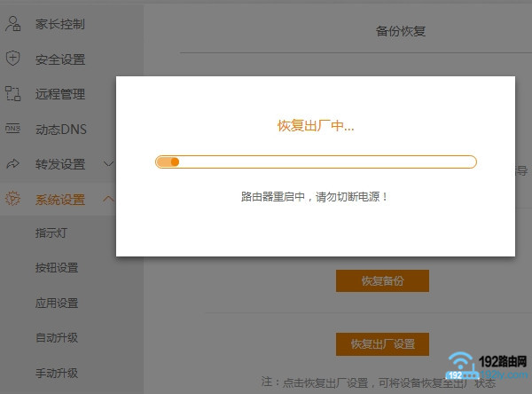Select 按钮设置 in the sidebar

[57, 268]
